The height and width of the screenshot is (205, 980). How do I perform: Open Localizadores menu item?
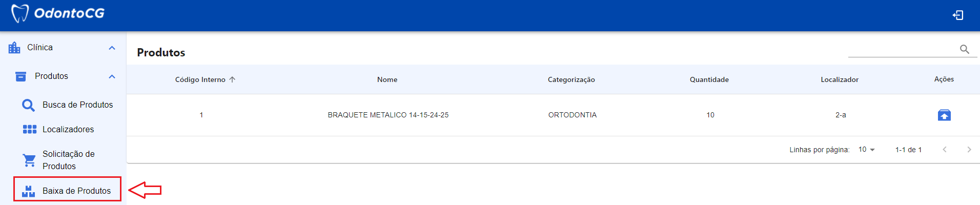[68, 129]
